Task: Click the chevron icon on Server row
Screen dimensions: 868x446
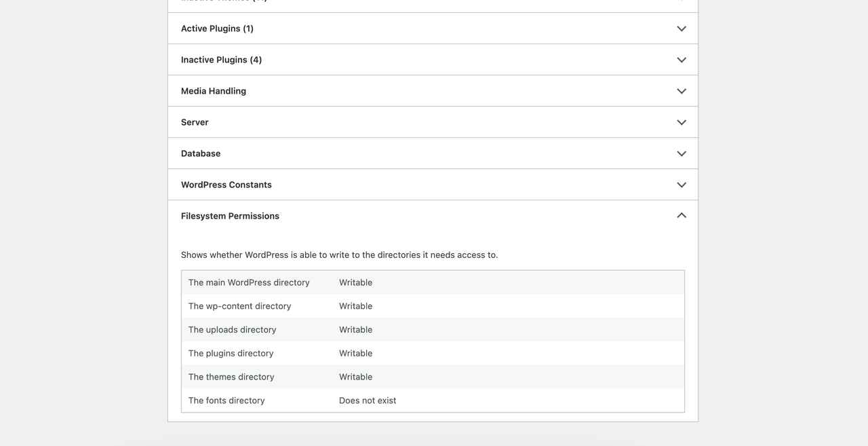Action: point(682,122)
